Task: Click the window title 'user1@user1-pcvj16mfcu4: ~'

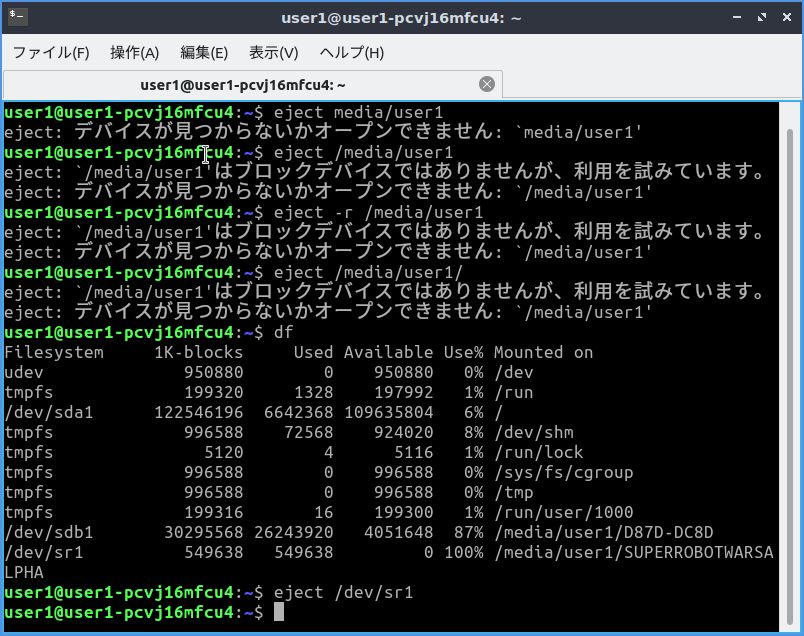Action: coord(401,18)
